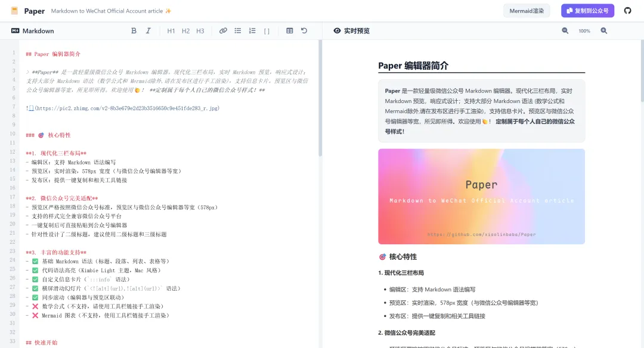Click the square brackets toolbar icon
644x348 pixels.
pos(267,31)
